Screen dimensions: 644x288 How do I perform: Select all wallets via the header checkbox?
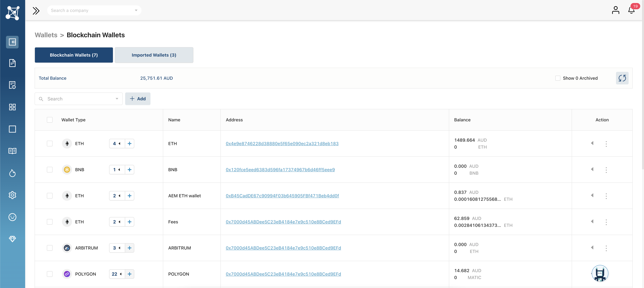[50, 120]
